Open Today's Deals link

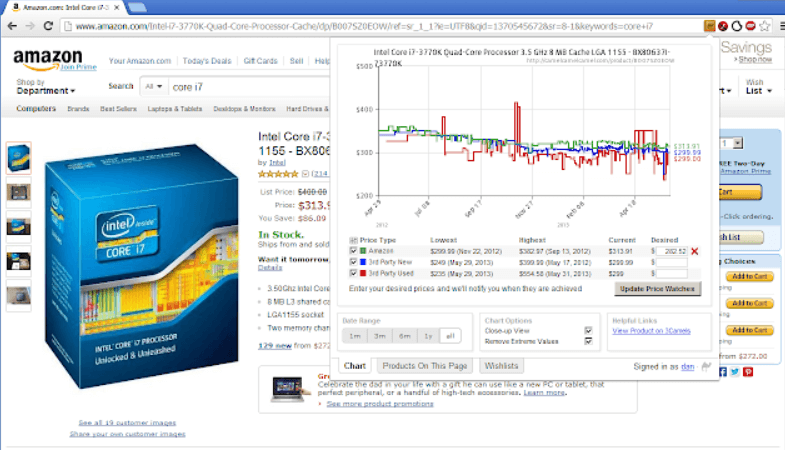207,61
